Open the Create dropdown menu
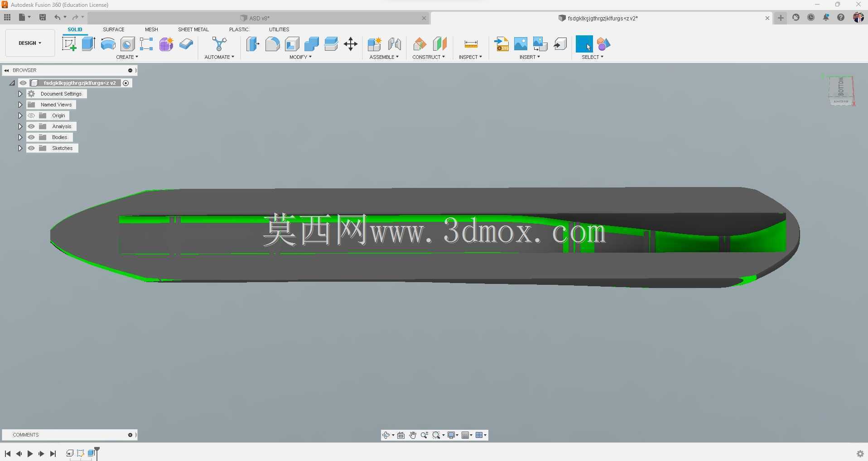Screen dimensions: 868x461 (x=127, y=57)
